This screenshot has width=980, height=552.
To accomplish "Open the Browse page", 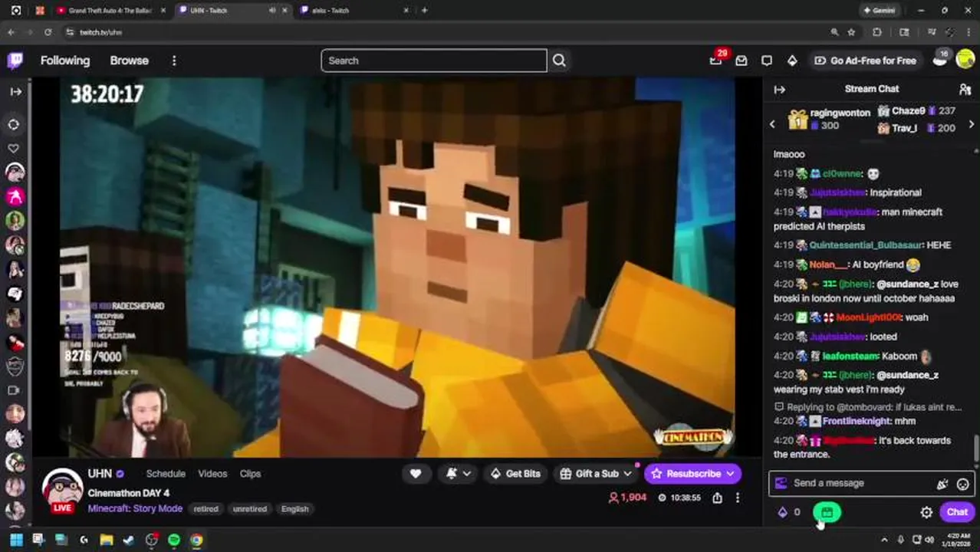I will coord(129,61).
